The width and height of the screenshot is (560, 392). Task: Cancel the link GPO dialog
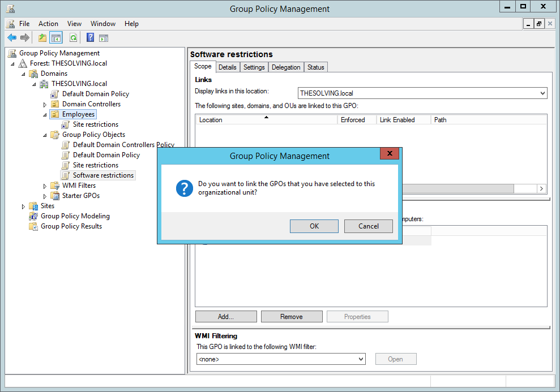pyautogui.click(x=369, y=226)
